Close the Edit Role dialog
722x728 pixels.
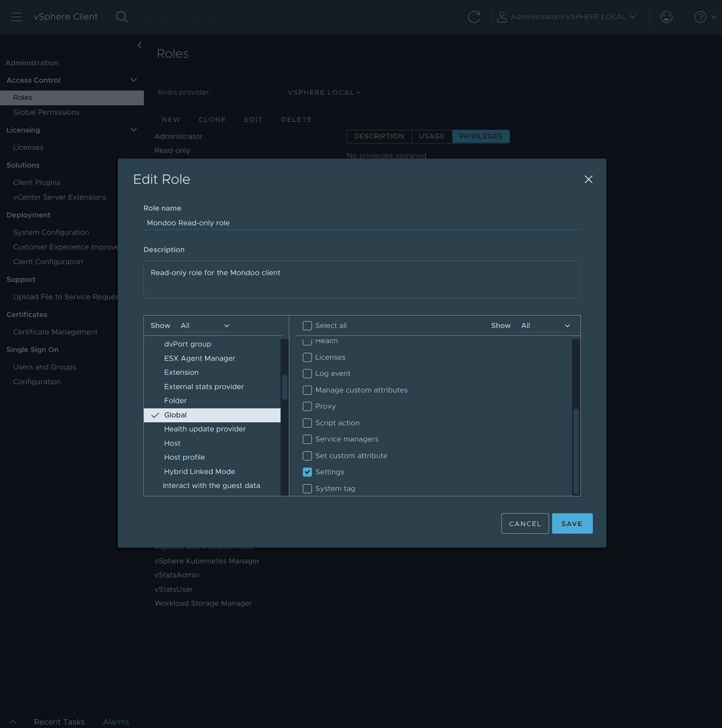click(x=588, y=179)
